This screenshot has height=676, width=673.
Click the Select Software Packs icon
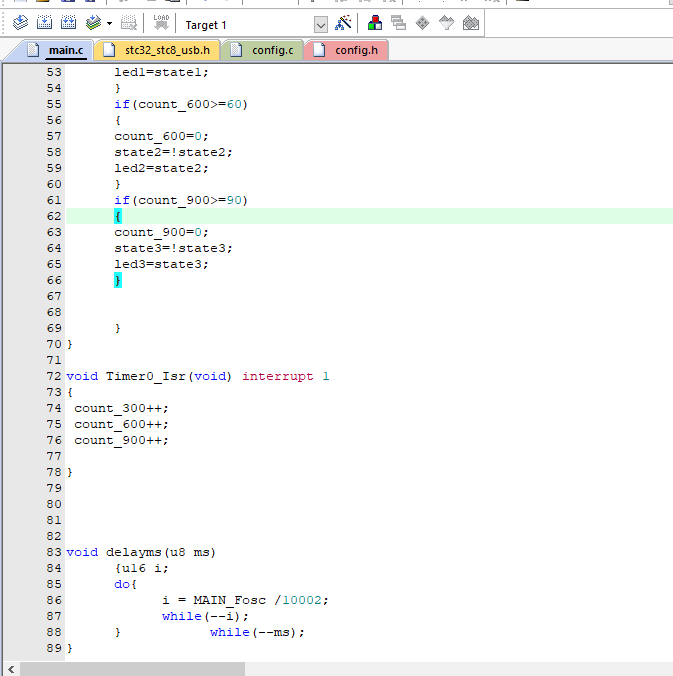[x=447, y=23]
